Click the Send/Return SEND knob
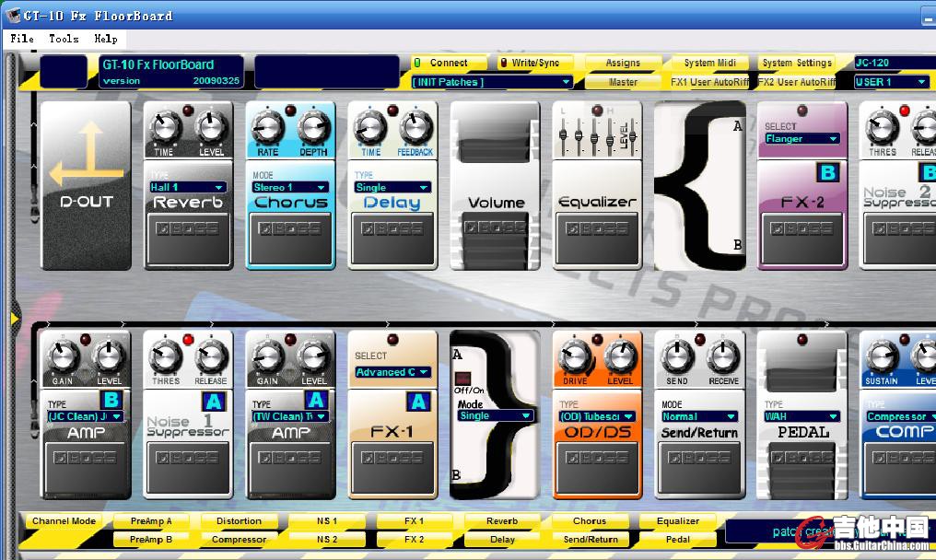 [677, 356]
